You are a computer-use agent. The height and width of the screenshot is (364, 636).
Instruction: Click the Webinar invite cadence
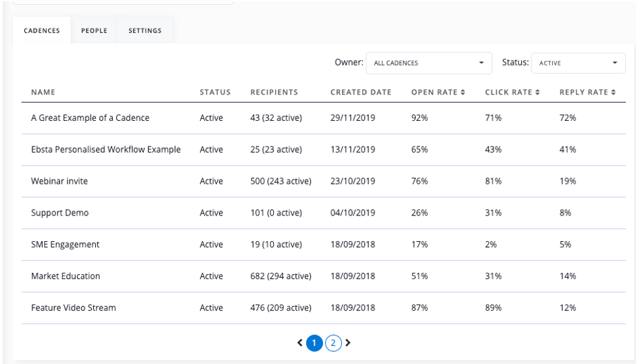(x=59, y=182)
